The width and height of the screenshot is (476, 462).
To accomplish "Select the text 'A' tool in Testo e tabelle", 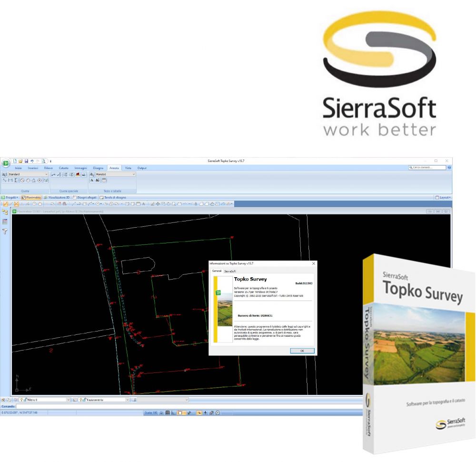I will tap(92, 180).
